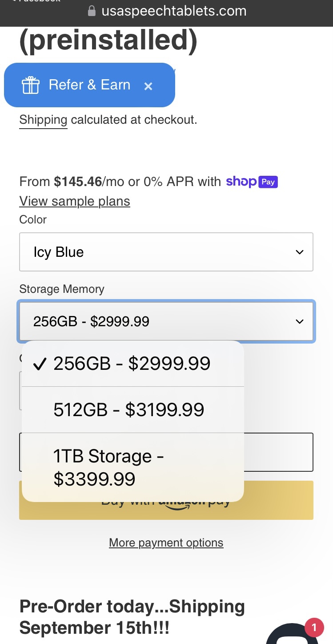Click the gift icon on Refer & Earn

click(31, 85)
